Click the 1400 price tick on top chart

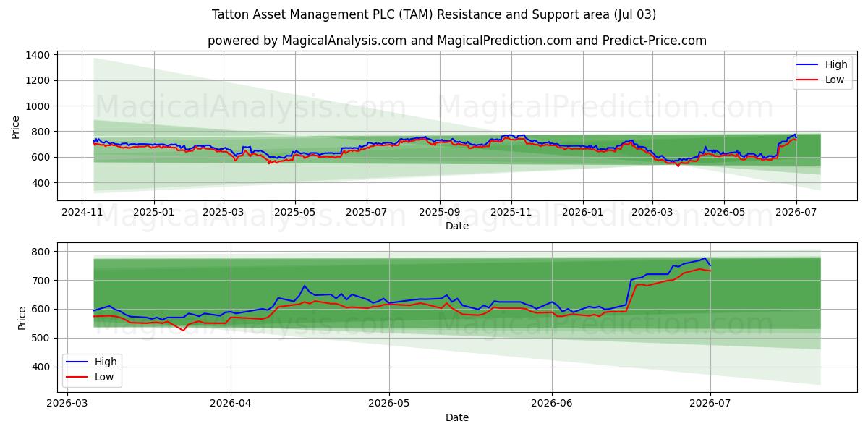click(x=38, y=55)
